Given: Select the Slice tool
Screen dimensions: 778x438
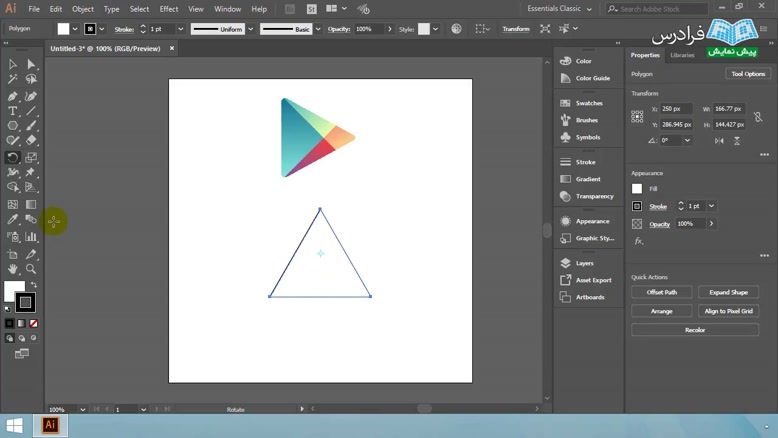Looking at the screenshot, I should click(x=31, y=254).
